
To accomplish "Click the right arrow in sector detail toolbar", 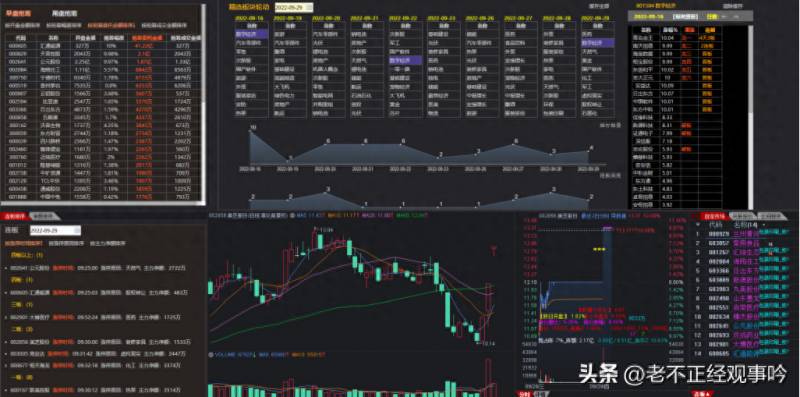I will tap(737, 16).
